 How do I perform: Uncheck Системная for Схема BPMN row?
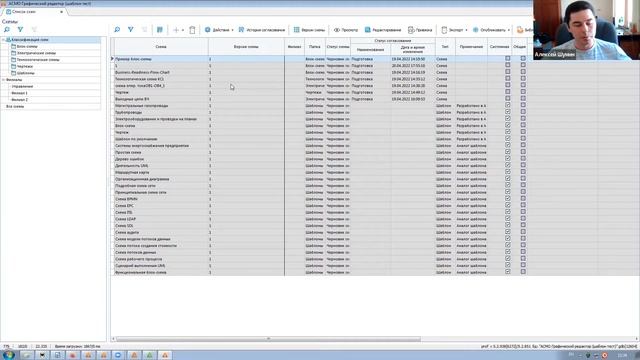click(507, 199)
